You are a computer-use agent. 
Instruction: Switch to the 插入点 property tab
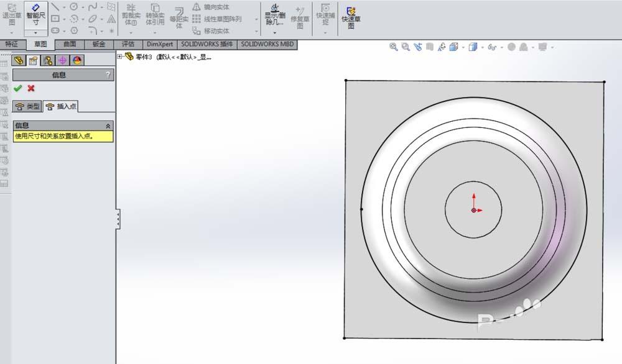(60, 106)
